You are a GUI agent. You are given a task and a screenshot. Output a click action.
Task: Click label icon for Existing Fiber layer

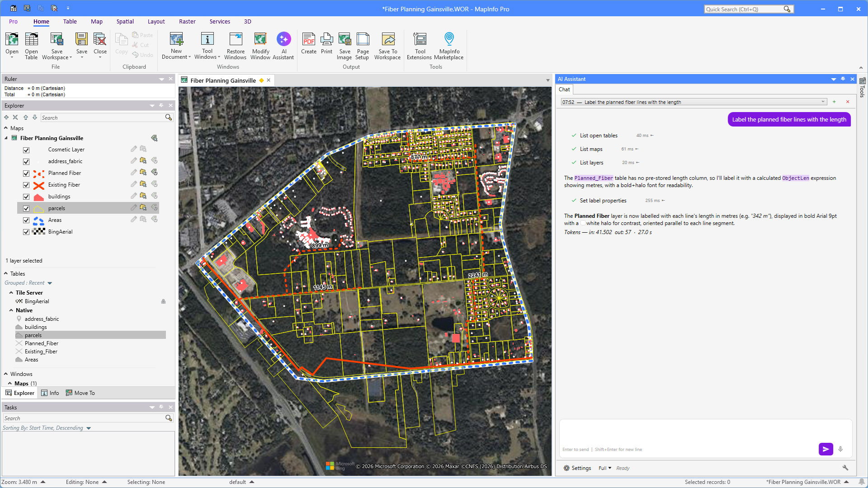[x=155, y=184]
